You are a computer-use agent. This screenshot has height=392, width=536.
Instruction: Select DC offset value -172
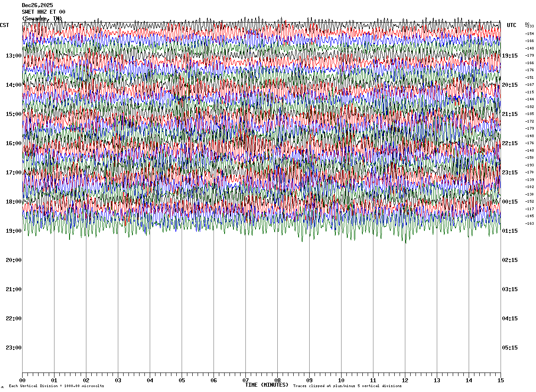tap(529, 121)
